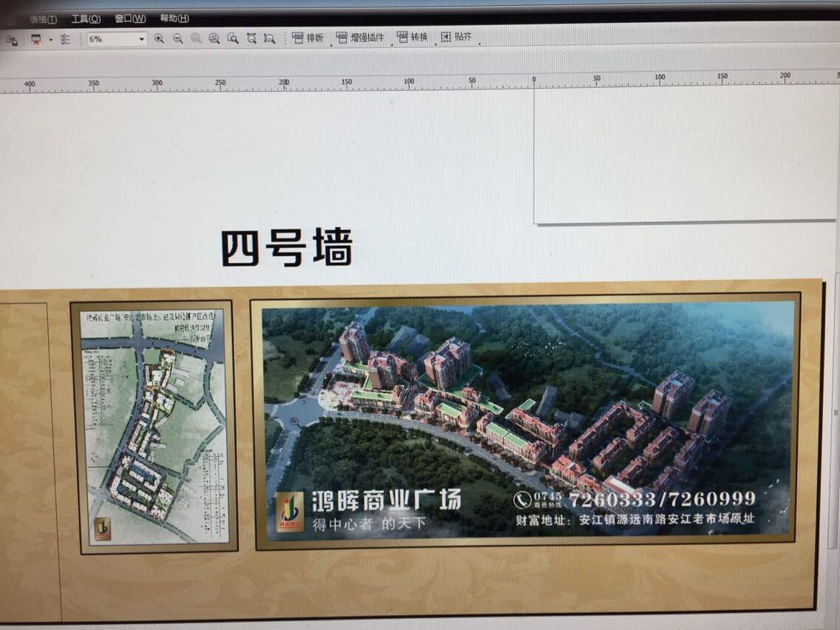Click the zoom to page width icon
The width and height of the screenshot is (840, 630).
[x=251, y=38]
